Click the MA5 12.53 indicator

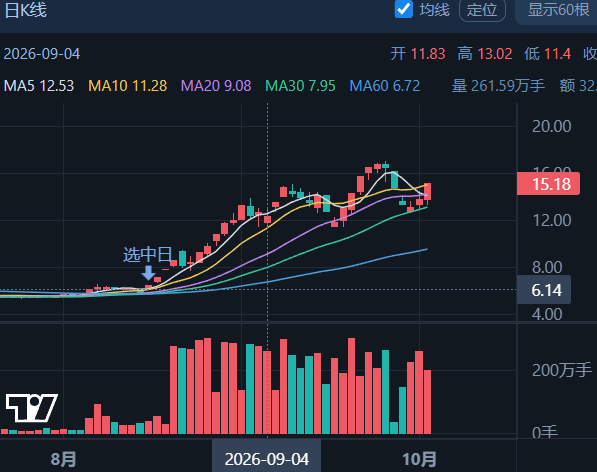[39, 86]
